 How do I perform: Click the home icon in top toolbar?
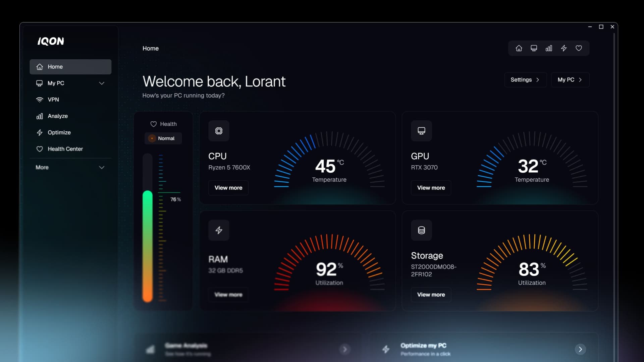pos(519,48)
